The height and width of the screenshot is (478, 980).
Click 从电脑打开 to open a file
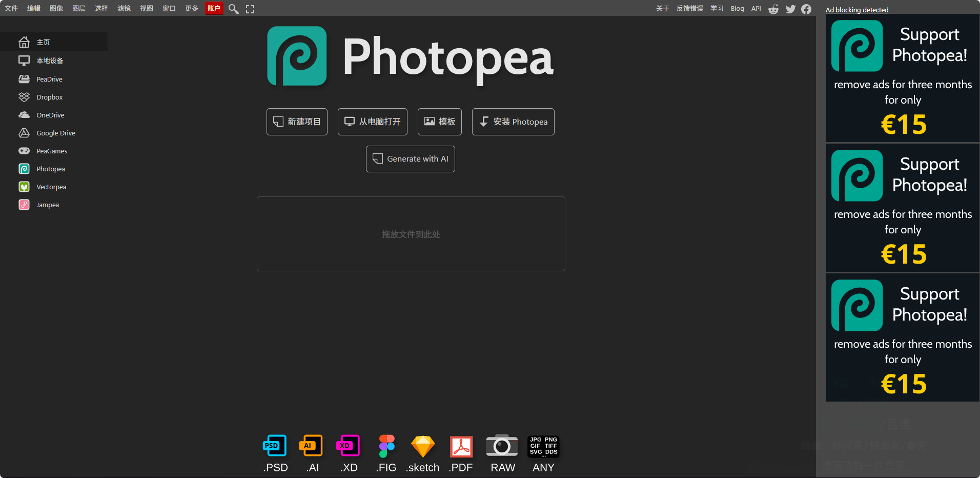(373, 122)
